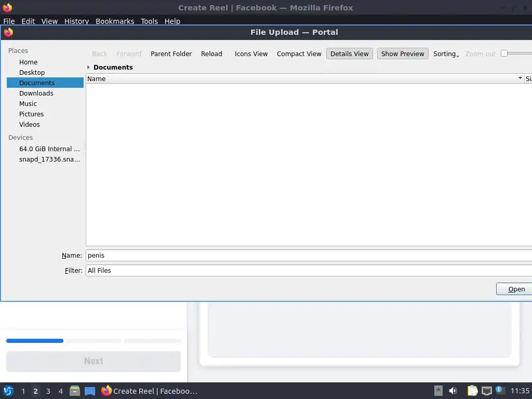This screenshot has width=532, height=399.
Task: Click the blue reel step progress bar
Action: [x=35, y=341]
